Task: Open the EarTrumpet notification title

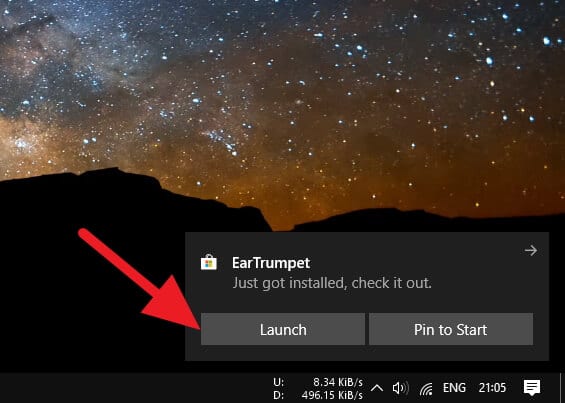Action: [271, 263]
